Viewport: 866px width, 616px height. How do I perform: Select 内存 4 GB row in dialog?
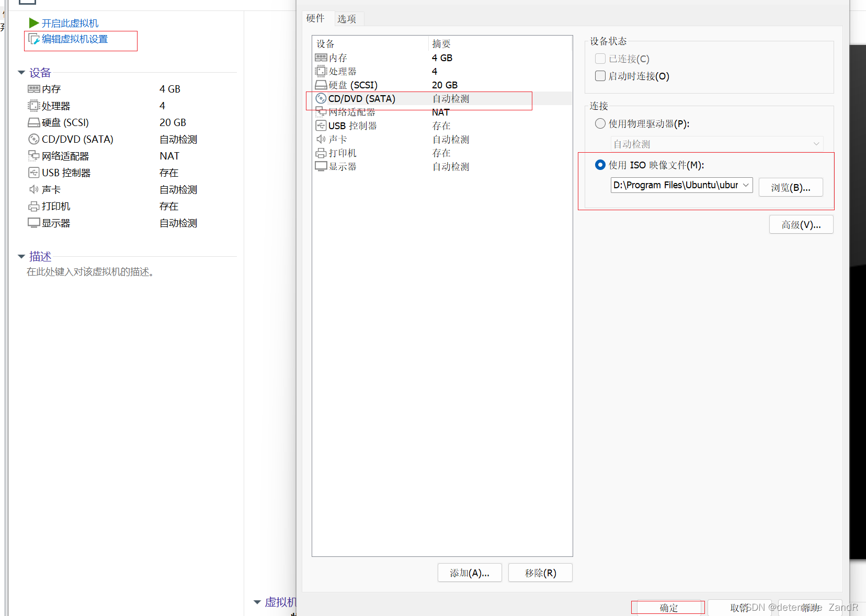tap(442, 58)
